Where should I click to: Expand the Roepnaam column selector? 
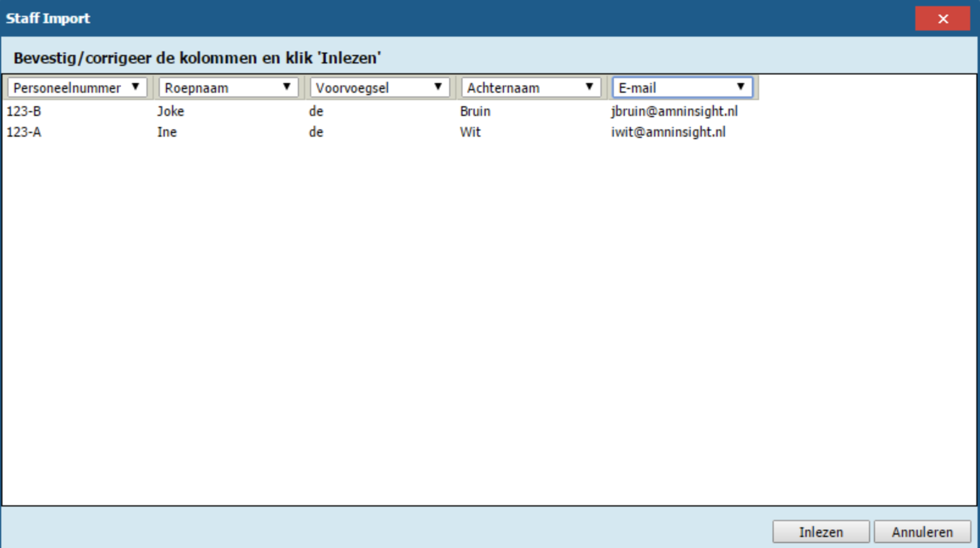pyautogui.click(x=228, y=88)
